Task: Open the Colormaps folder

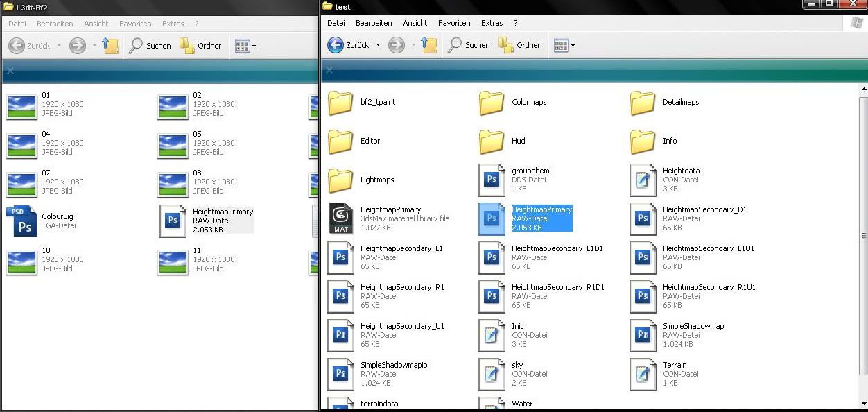Action: click(x=492, y=103)
